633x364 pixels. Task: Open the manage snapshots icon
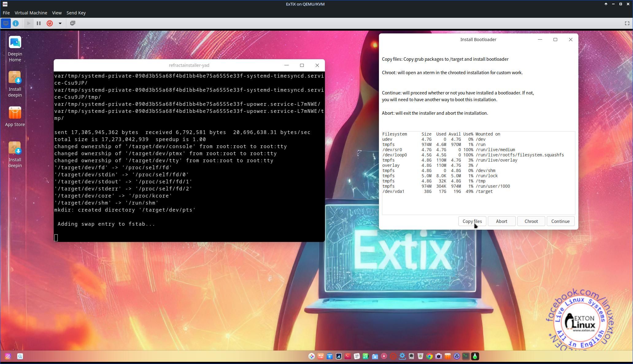click(x=73, y=23)
